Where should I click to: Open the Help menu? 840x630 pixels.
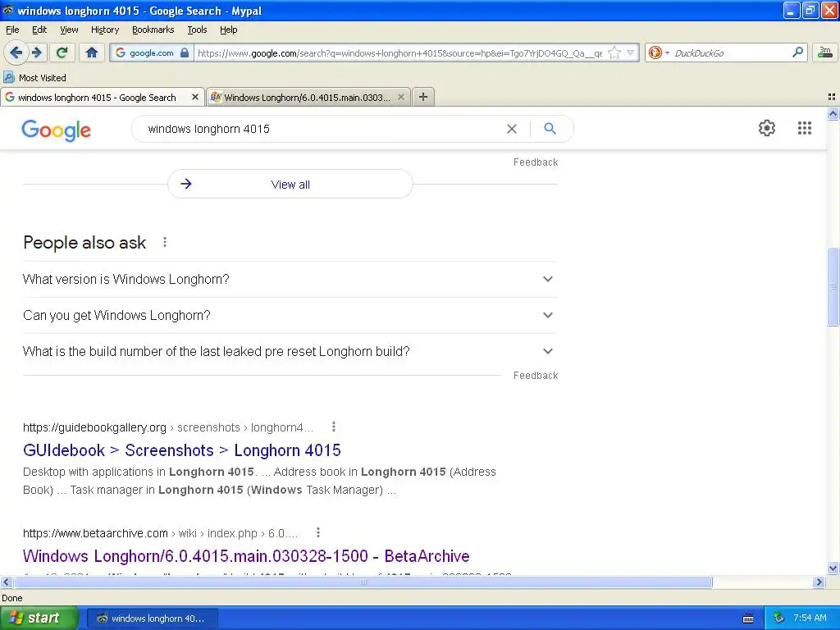point(228,30)
